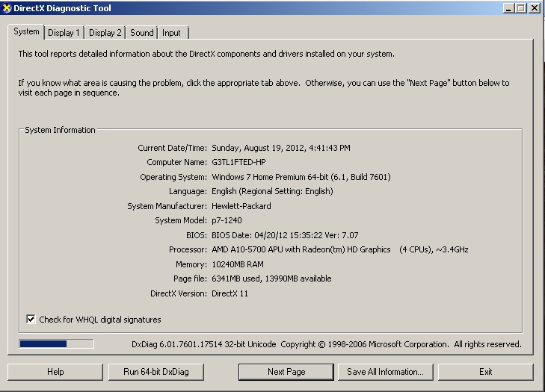Click the System Information group label
This screenshot has height=392, width=545.
[x=60, y=130]
